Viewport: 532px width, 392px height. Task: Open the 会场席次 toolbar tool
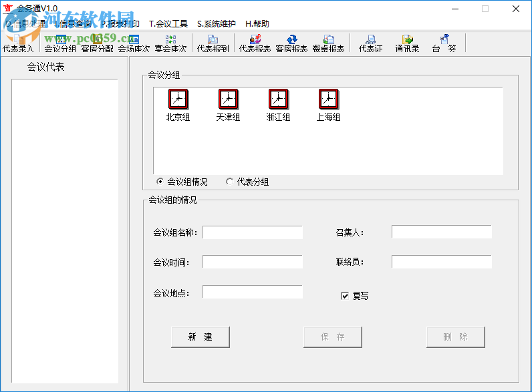pos(134,43)
